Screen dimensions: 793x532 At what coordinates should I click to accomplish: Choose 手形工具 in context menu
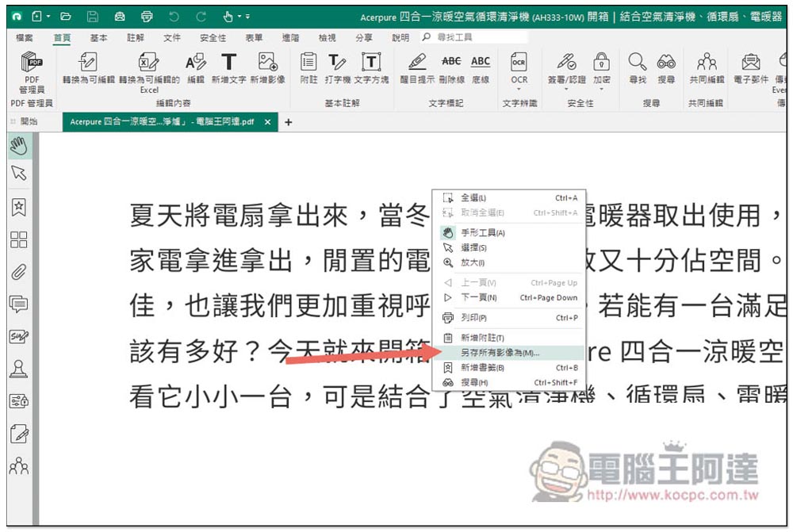tap(509, 232)
